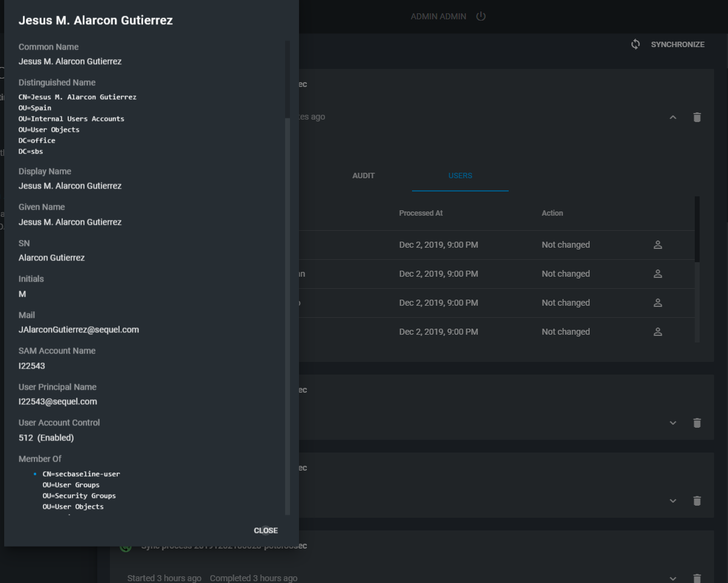Image resolution: width=728 pixels, height=583 pixels.
Task: Click Not changed in the fourth row
Action: [566, 332]
